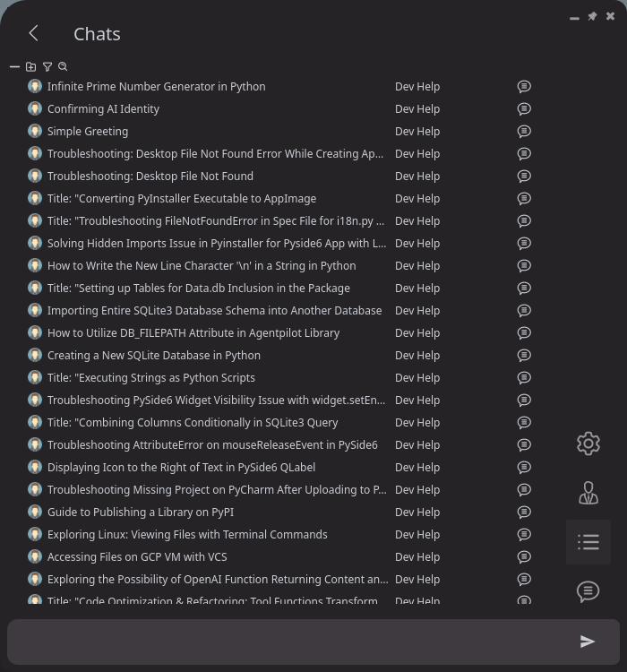The height and width of the screenshot is (672, 627).
Task: Click inside the message input box
Action: point(287,641)
